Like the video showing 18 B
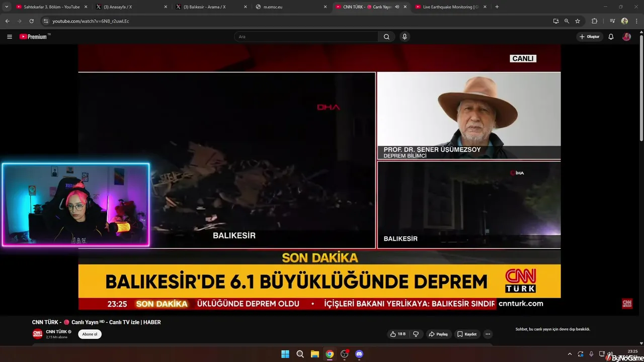644x362 pixels. point(397,334)
